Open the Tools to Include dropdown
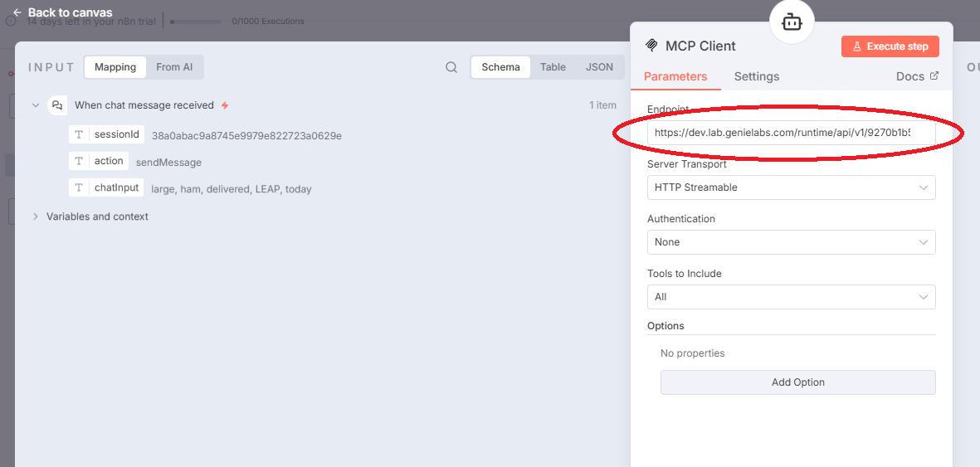 tap(792, 297)
